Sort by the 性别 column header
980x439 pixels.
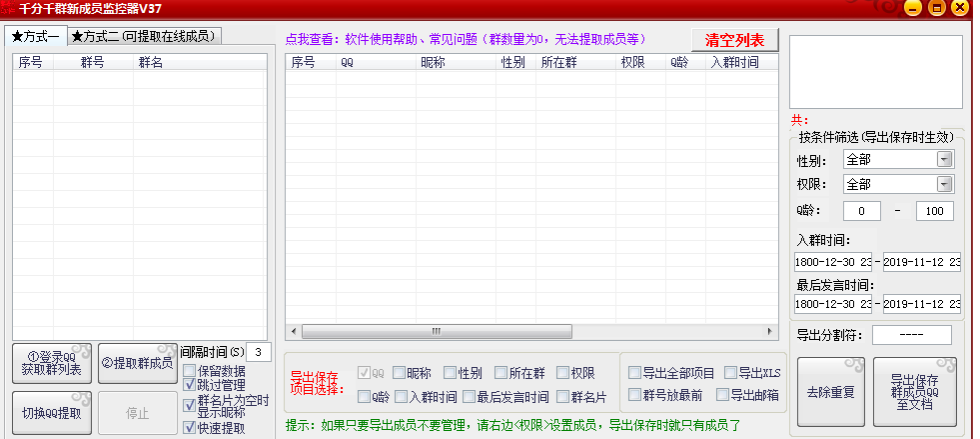[x=515, y=62]
